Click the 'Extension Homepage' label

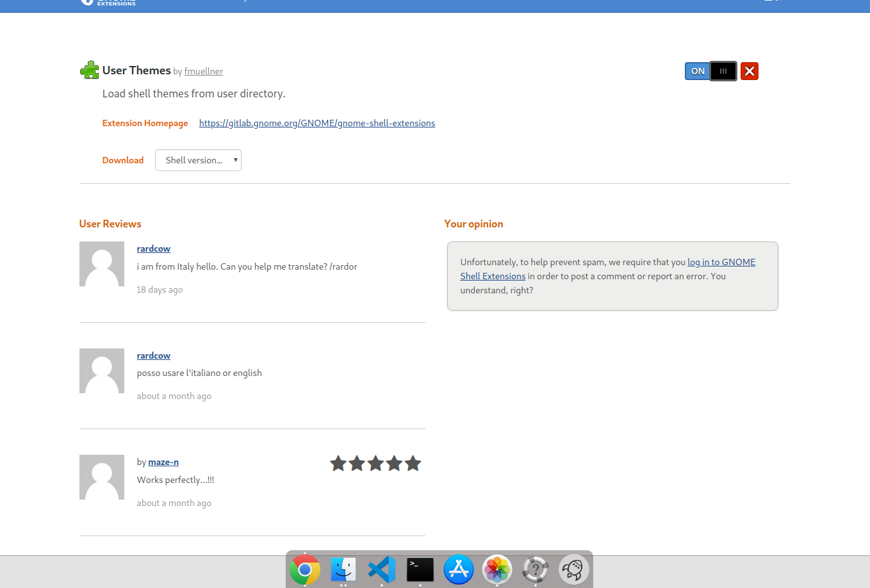pos(145,123)
